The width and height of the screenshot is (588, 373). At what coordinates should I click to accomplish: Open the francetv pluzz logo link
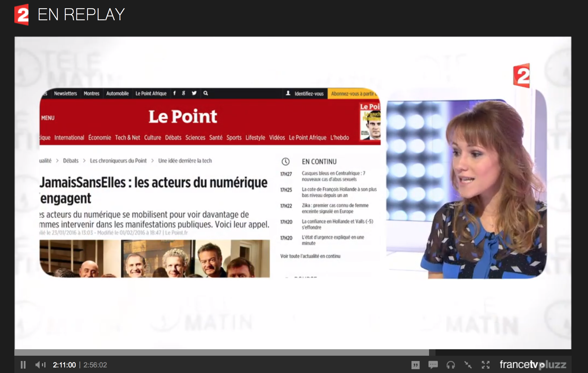[533, 364]
